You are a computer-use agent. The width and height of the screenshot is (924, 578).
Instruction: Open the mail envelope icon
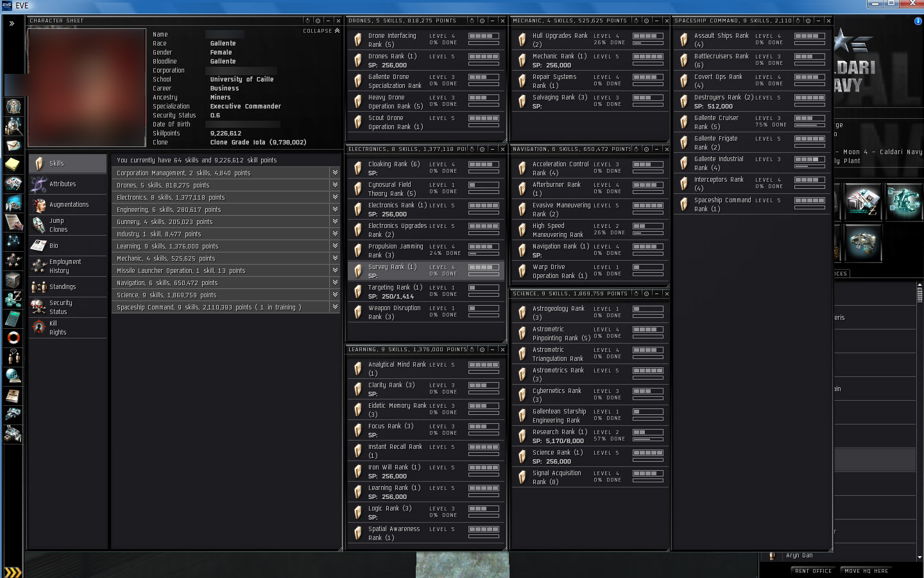coord(13,145)
